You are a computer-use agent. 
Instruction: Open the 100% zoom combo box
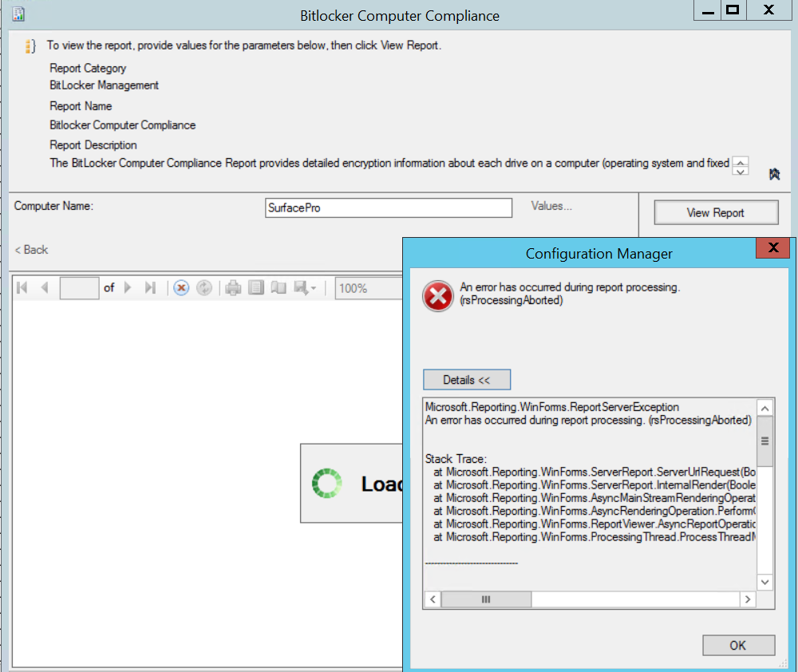369,288
